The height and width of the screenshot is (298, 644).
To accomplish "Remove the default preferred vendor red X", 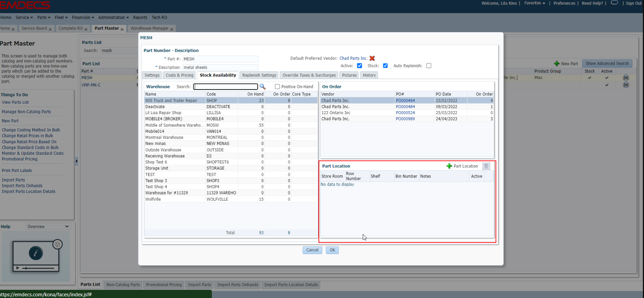I will [x=372, y=58].
